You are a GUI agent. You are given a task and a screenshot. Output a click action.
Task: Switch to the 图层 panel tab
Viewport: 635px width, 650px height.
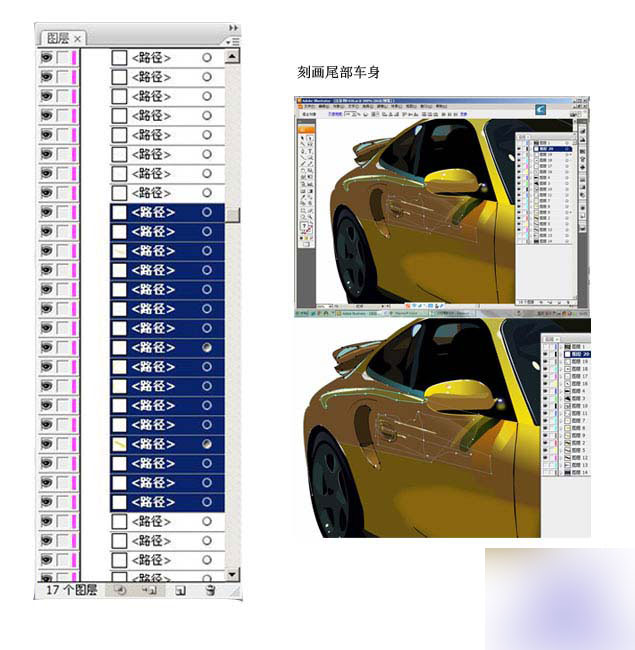(x=58, y=39)
